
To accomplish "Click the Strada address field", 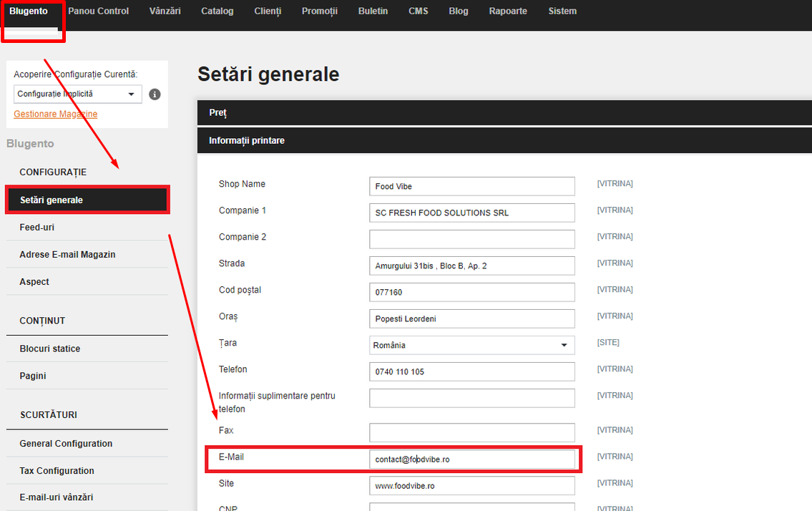I will click(x=471, y=266).
